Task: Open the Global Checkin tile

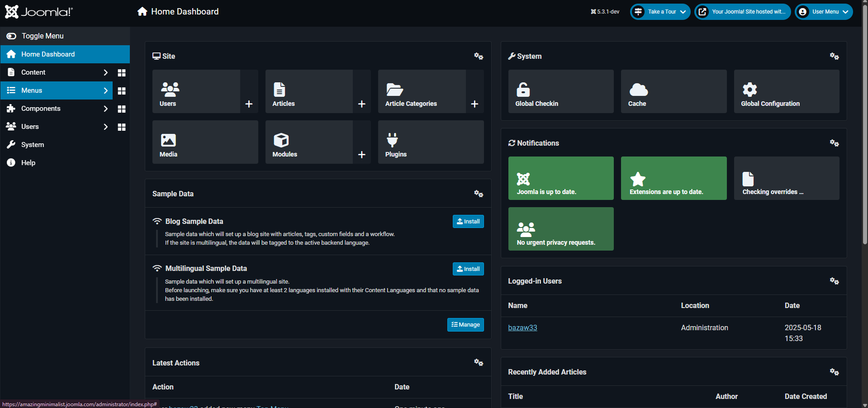Action: point(560,91)
